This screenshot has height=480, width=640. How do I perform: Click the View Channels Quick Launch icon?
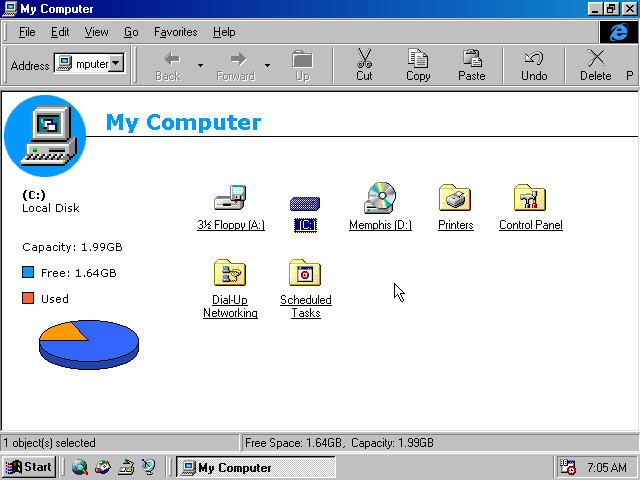coord(149,467)
